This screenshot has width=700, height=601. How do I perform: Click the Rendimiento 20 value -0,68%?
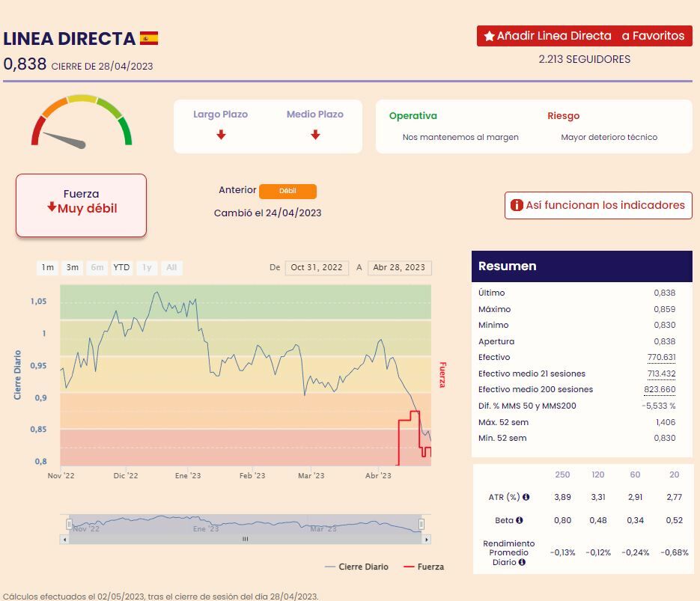(674, 552)
